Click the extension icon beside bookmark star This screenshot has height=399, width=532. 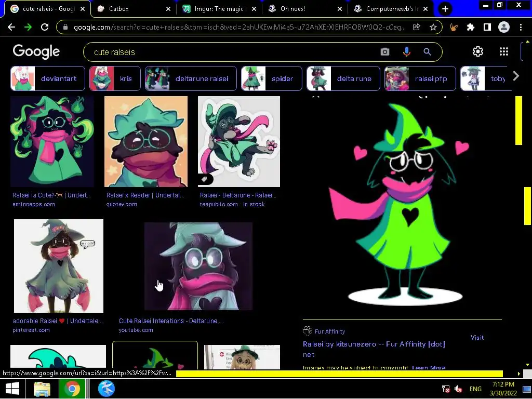[454, 27]
